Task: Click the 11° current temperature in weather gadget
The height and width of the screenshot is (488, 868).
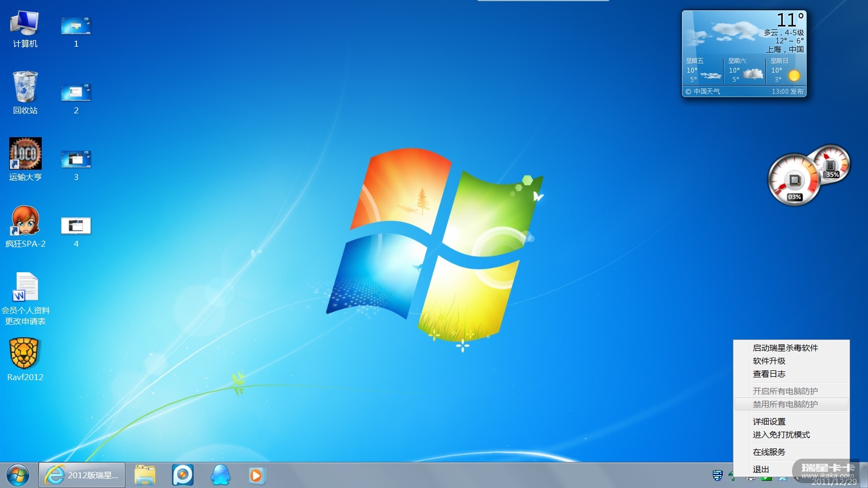Action: click(x=790, y=20)
